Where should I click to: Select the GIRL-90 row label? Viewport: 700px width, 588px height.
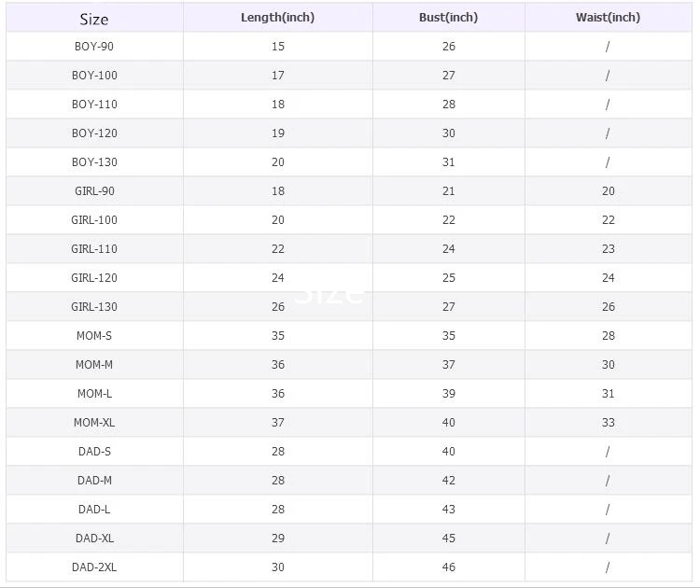tap(94, 191)
